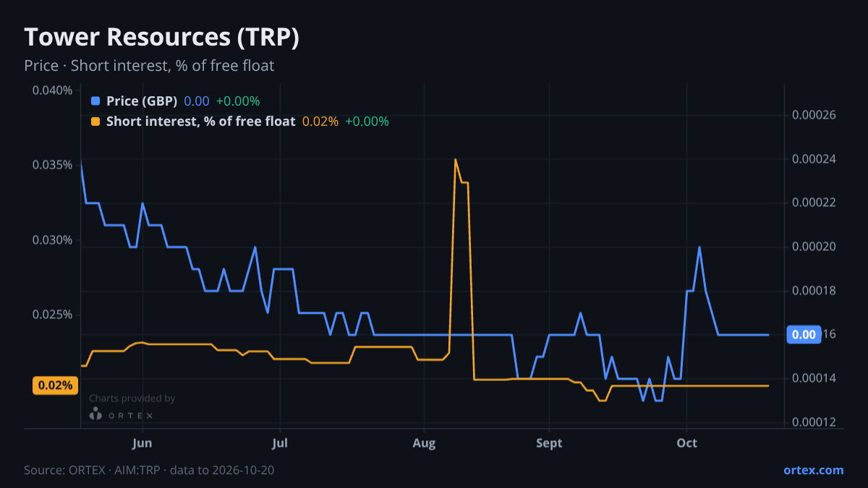Click the 0.00014 right axis label

814,378
